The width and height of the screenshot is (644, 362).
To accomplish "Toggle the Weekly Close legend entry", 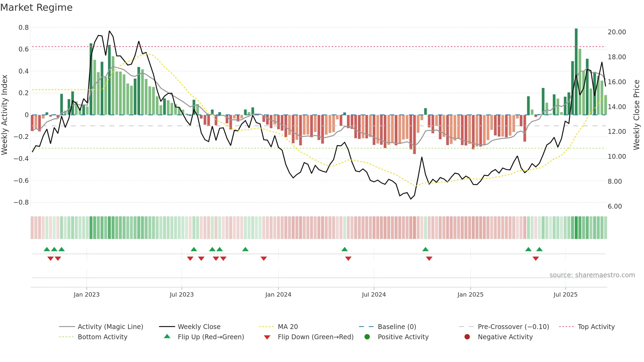I will pos(190,327).
